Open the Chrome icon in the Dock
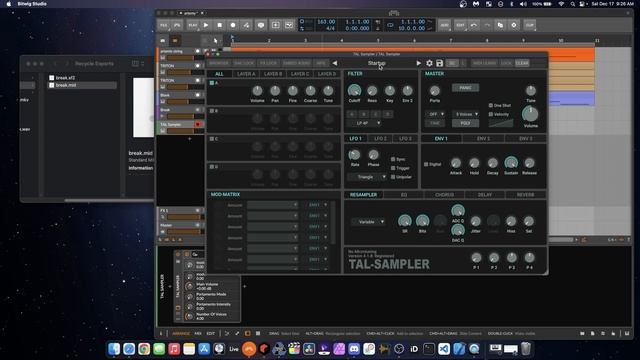Viewport: 640px width, 360px height. (x=144, y=349)
